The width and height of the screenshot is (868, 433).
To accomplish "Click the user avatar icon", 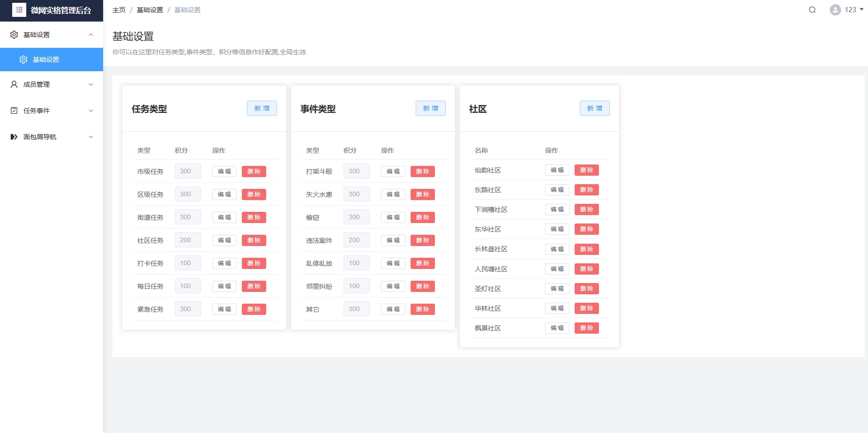I will pos(835,10).
